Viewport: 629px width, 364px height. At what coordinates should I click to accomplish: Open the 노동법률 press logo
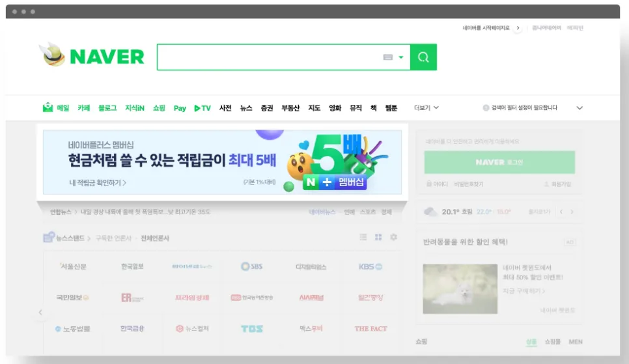pyautogui.click(x=73, y=329)
